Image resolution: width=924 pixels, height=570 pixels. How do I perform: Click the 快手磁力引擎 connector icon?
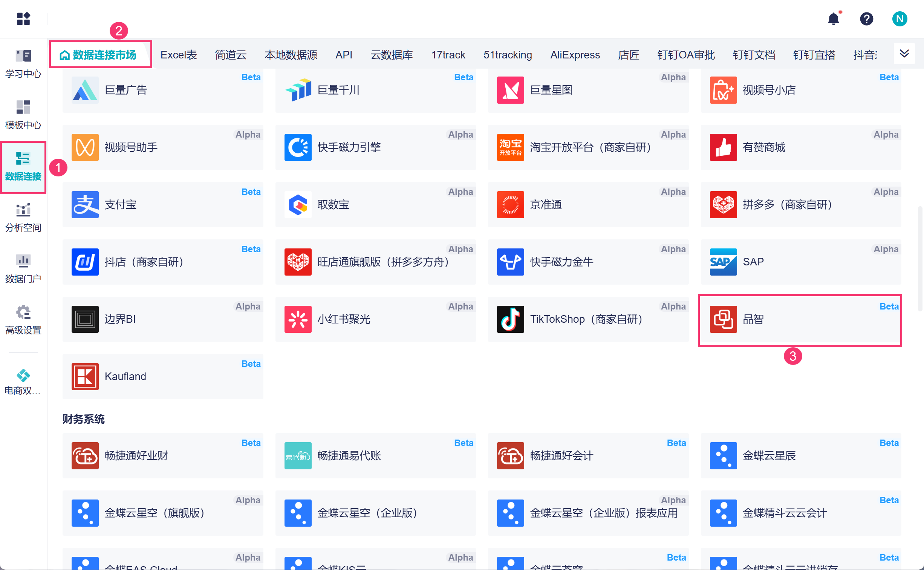[x=298, y=147]
